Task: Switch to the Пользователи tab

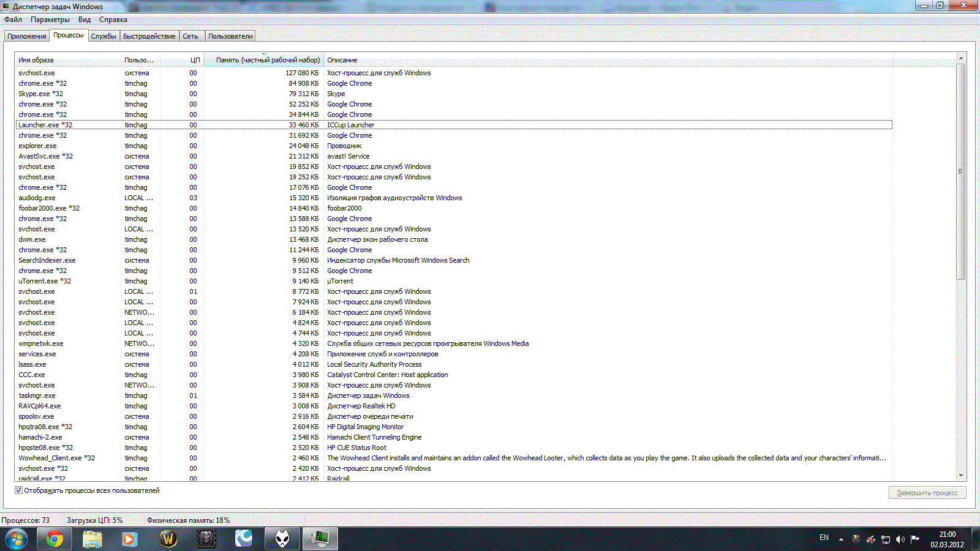Action: pyautogui.click(x=230, y=36)
